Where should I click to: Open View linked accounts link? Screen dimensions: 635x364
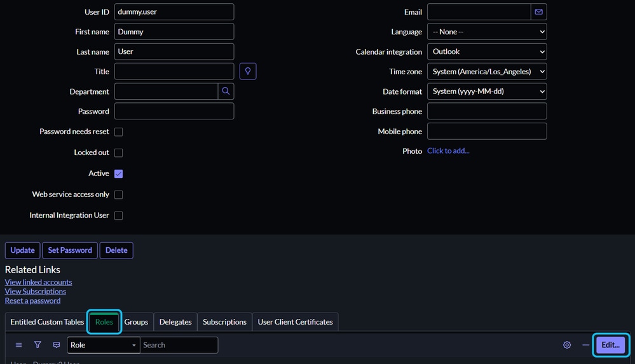click(39, 282)
